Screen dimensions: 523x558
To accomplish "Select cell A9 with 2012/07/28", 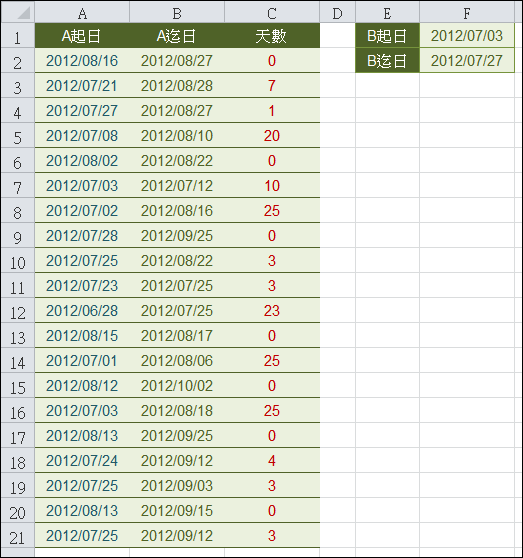I will (x=82, y=236).
